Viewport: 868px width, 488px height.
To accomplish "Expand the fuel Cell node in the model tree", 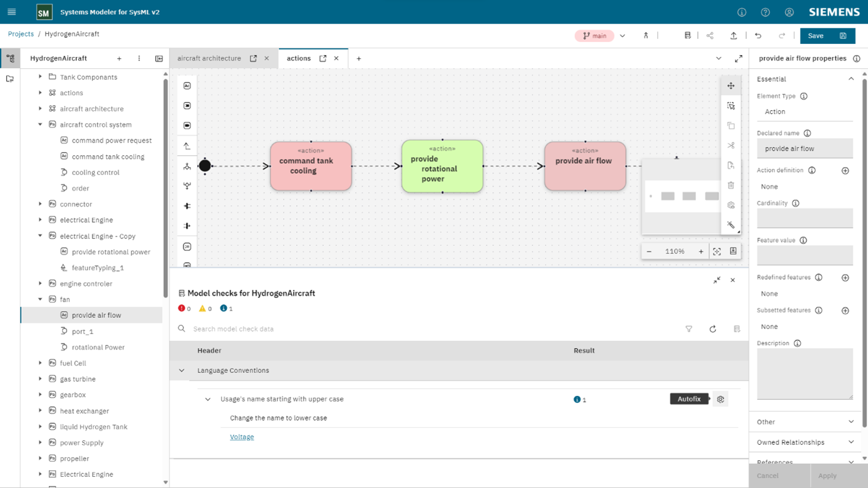I will [x=39, y=363].
